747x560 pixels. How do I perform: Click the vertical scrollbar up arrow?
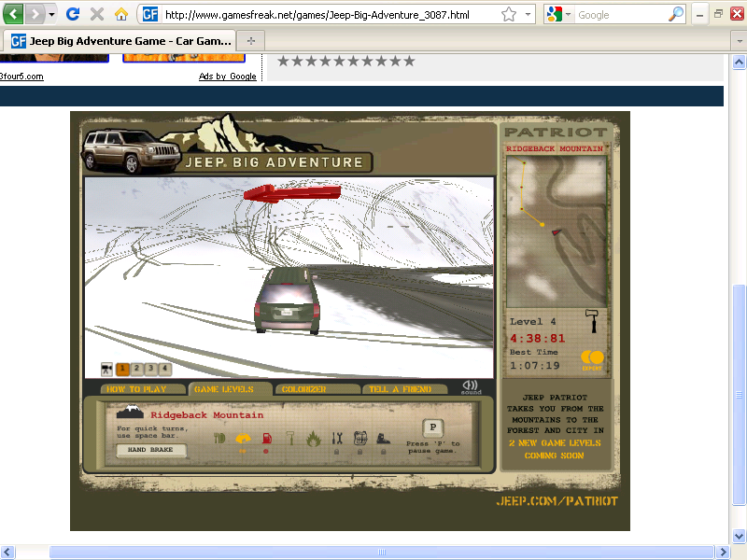coord(739,63)
